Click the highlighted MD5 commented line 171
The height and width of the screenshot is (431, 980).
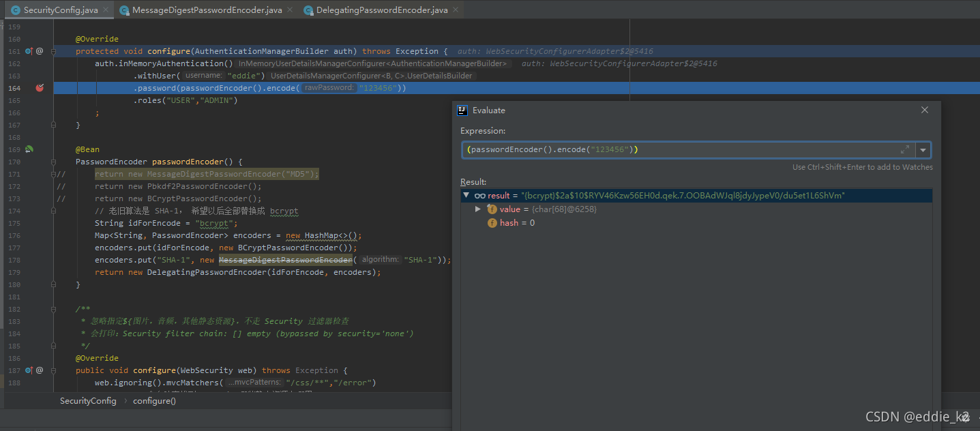(x=207, y=174)
